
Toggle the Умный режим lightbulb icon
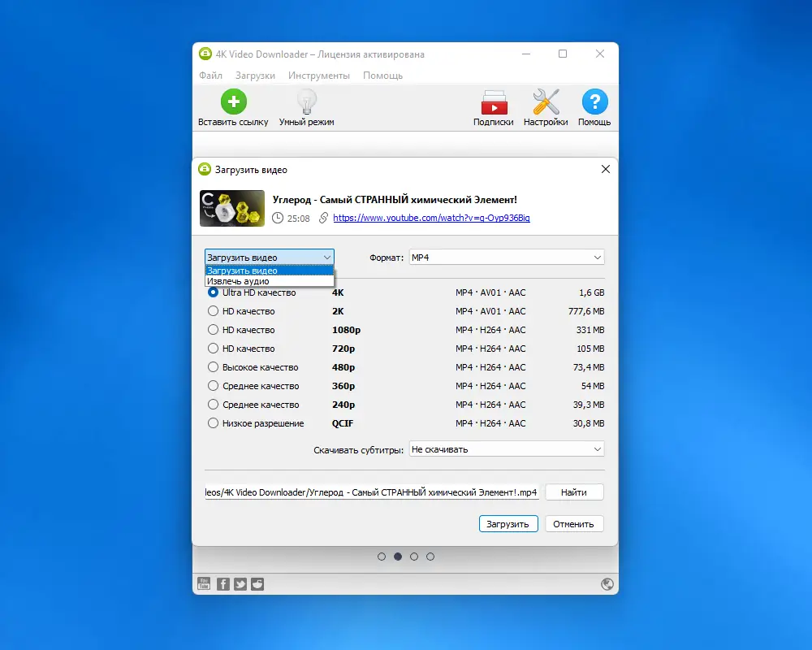[x=307, y=102]
